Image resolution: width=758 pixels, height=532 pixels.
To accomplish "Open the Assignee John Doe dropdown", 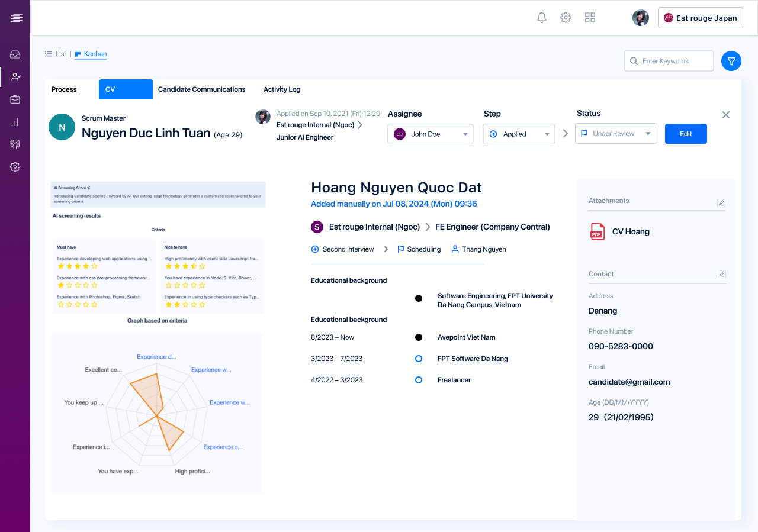I will point(431,134).
